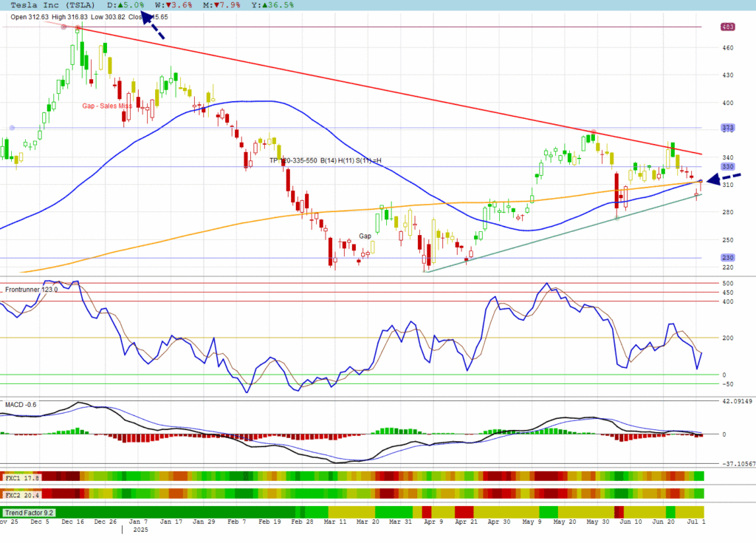The width and height of the screenshot is (756, 543).
Task: Click the 430 price axis label
Action: pos(727,75)
